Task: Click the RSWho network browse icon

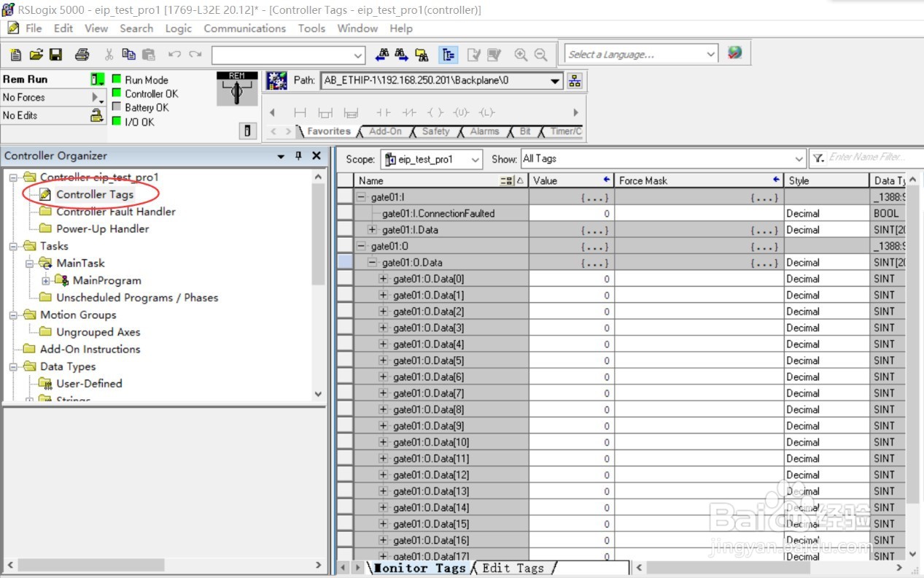Action: tap(575, 81)
